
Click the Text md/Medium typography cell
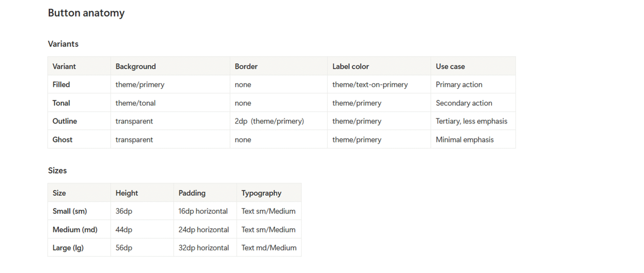(x=269, y=248)
